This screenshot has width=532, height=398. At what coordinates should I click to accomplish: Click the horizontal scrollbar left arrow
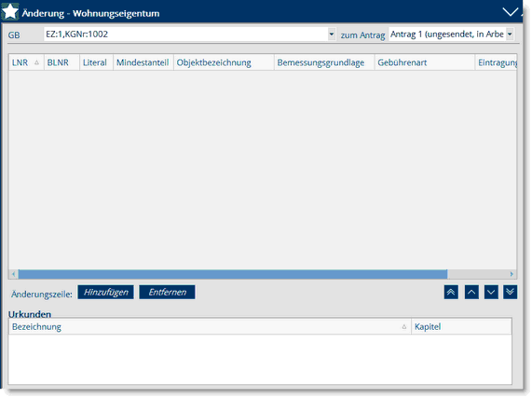[14, 274]
